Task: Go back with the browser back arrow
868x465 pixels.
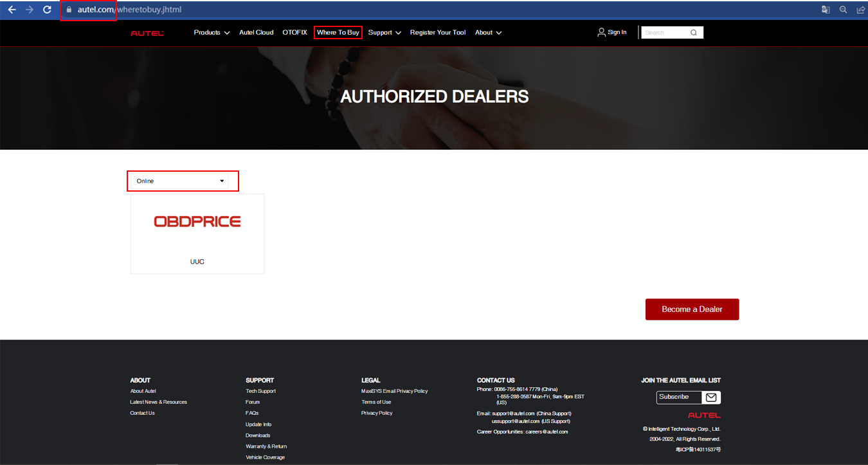Action: point(12,10)
